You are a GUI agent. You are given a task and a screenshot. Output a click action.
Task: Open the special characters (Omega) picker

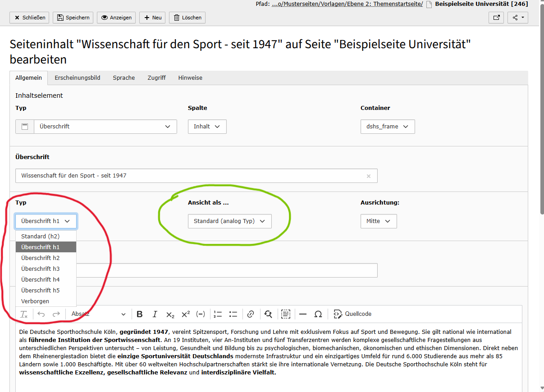pyautogui.click(x=318, y=314)
